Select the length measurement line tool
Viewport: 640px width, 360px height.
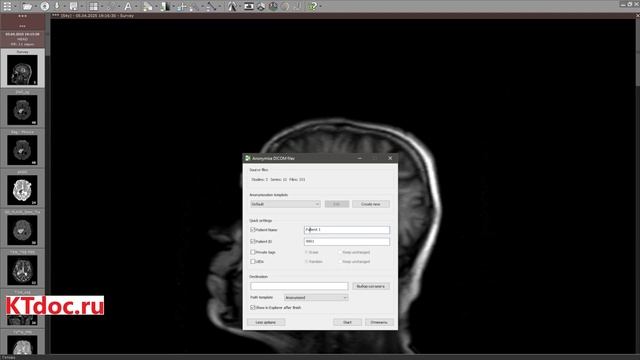point(211,6)
